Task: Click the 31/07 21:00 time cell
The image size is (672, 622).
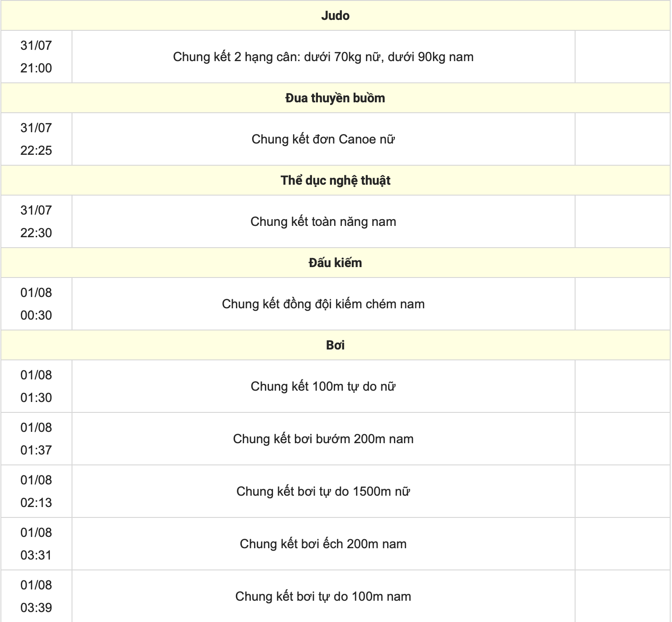Action: pyautogui.click(x=36, y=57)
